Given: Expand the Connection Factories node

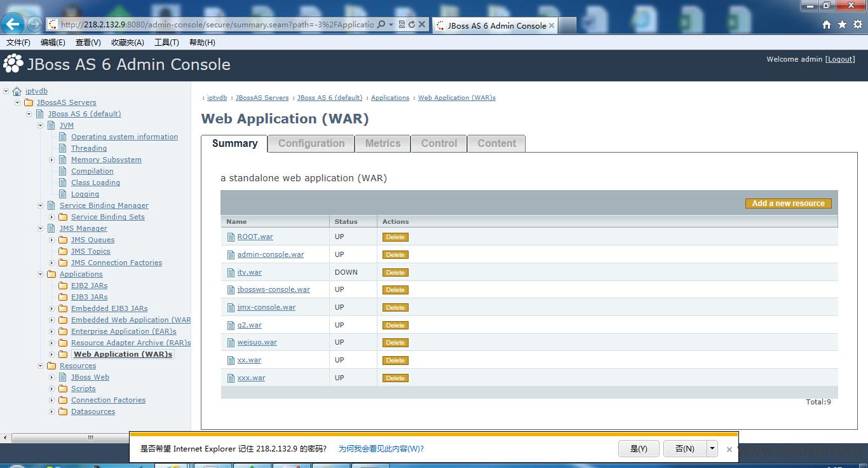Looking at the screenshot, I should point(52,400).
